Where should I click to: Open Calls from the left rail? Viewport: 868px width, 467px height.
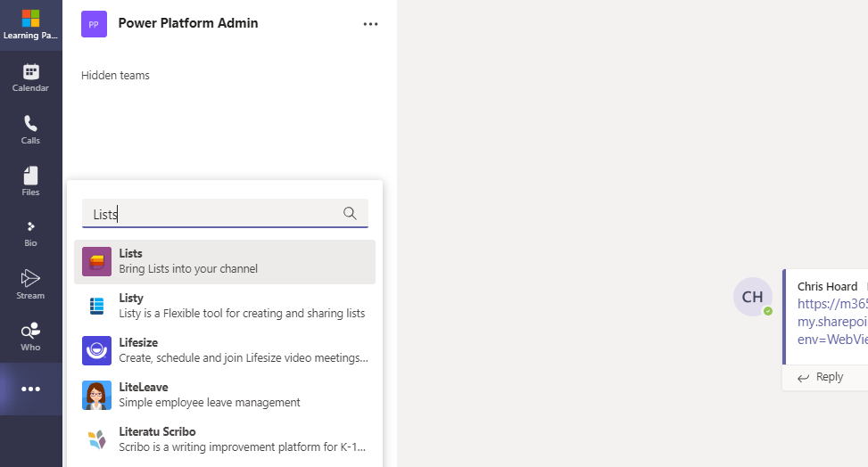30,130
